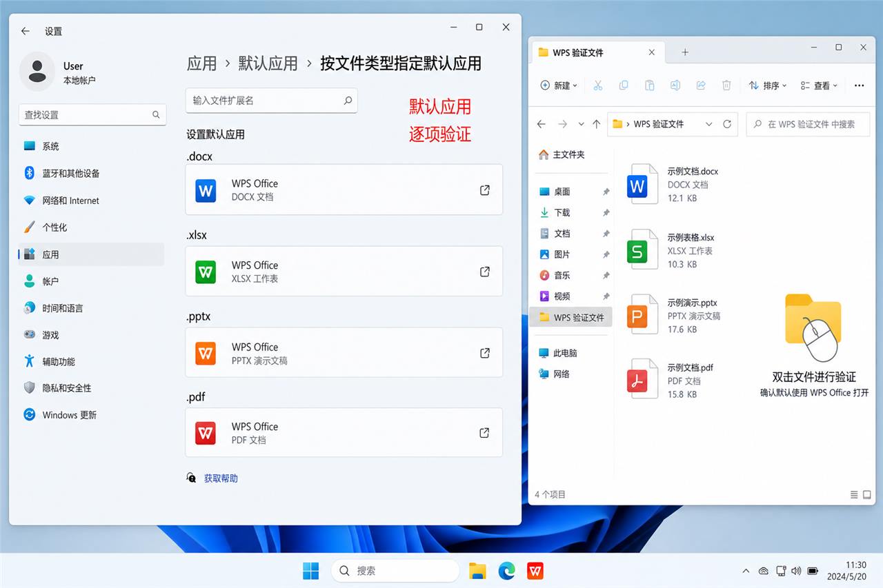This screenshot has width=883, height=588.
Task: Click the red WPS icon under .pdf
Action: 206,433
